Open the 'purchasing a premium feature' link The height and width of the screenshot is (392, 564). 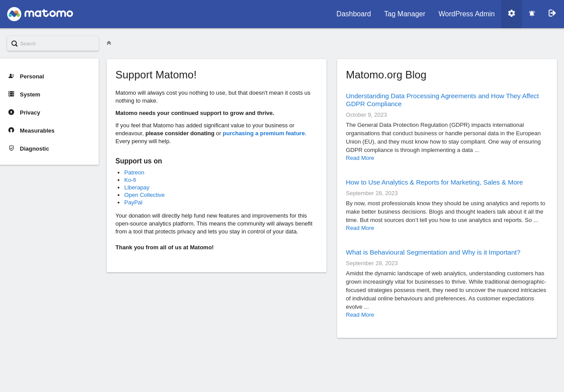click(263, 133)
